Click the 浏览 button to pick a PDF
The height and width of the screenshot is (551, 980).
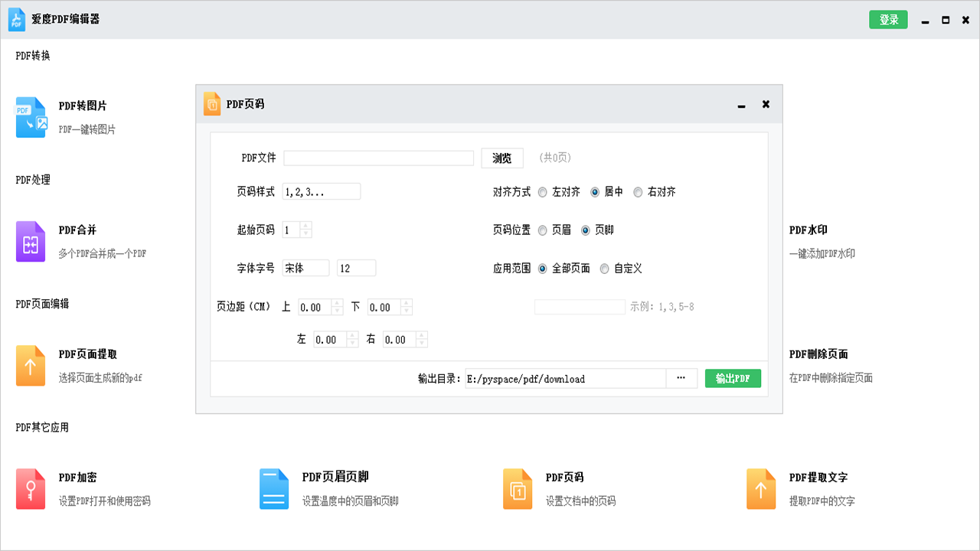tap(502, 158)
